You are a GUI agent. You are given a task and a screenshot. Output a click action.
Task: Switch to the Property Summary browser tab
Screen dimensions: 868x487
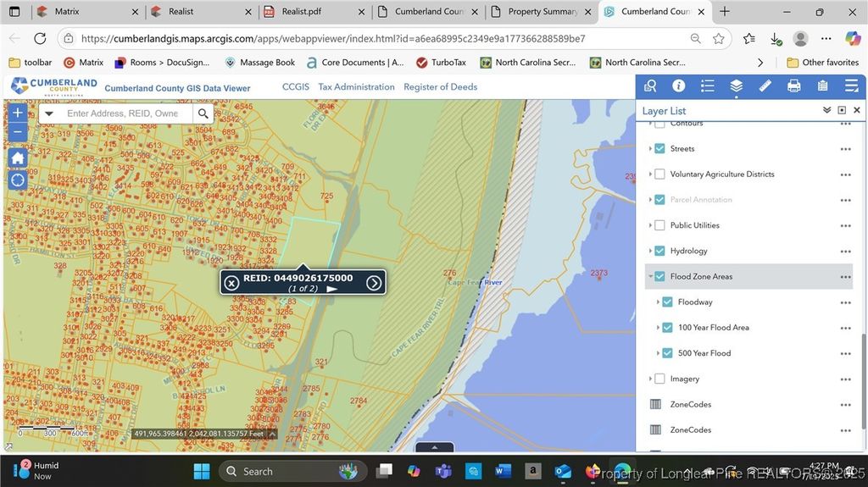click(542, 12)
